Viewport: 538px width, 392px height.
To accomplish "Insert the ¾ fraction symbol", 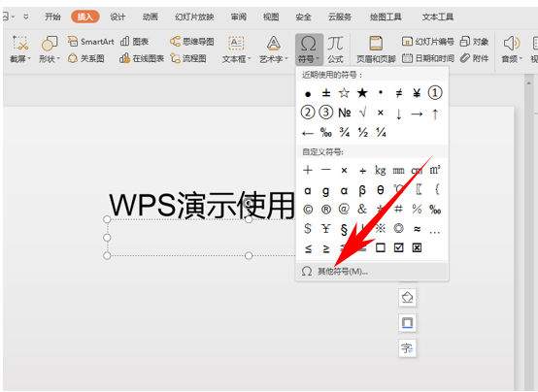I will [x=345, y=132].
